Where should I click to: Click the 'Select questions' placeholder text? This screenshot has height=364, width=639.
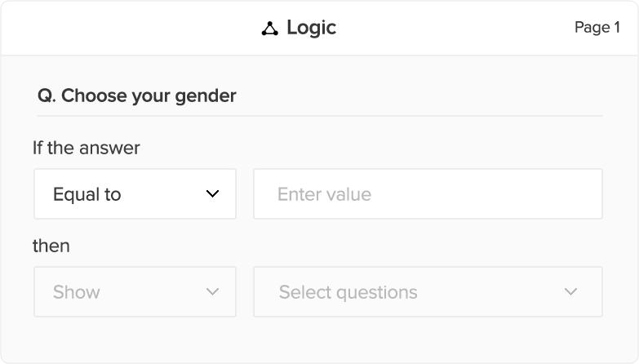pyautogui.click(x=348, y=292)
